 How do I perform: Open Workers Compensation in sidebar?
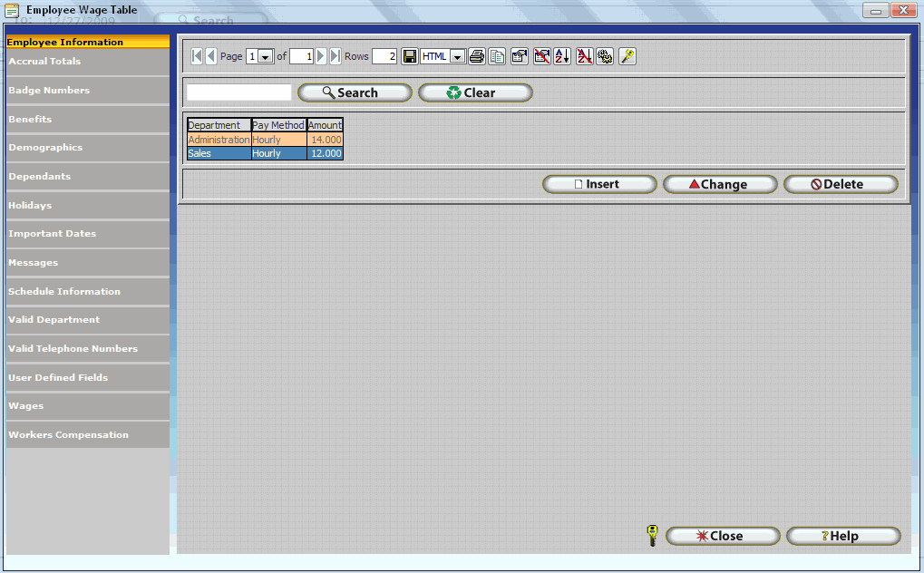point(87,435)
